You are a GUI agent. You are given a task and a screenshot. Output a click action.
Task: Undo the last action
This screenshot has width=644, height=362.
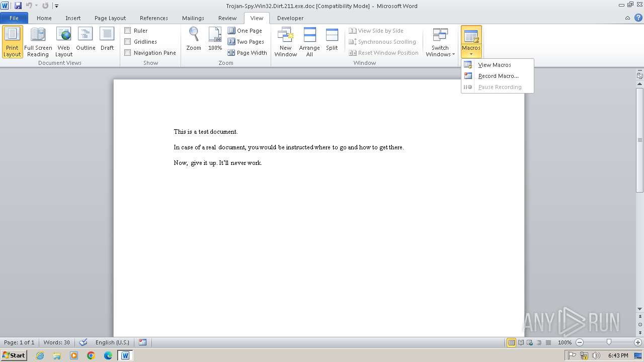pos(29,6)
